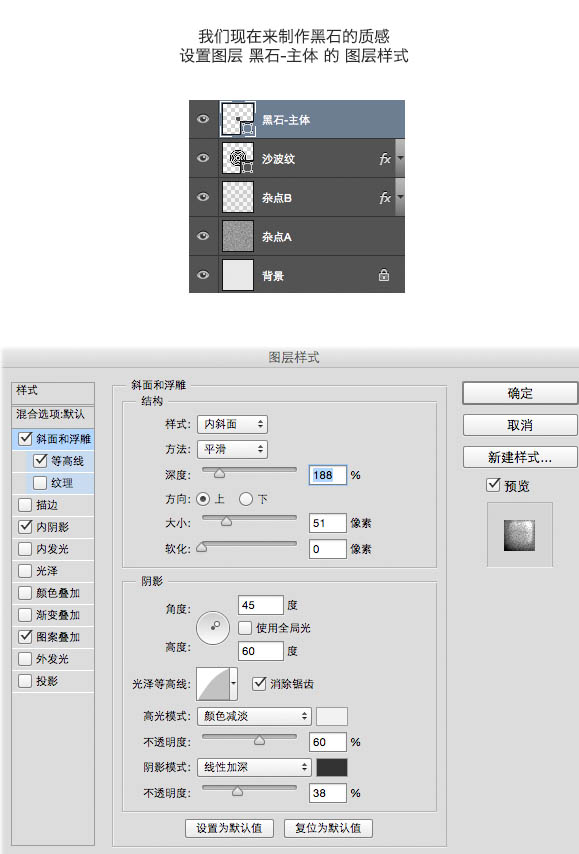579x854 pixels.
Task: Click the 高度 value field 60
Action: click(260, 651)
